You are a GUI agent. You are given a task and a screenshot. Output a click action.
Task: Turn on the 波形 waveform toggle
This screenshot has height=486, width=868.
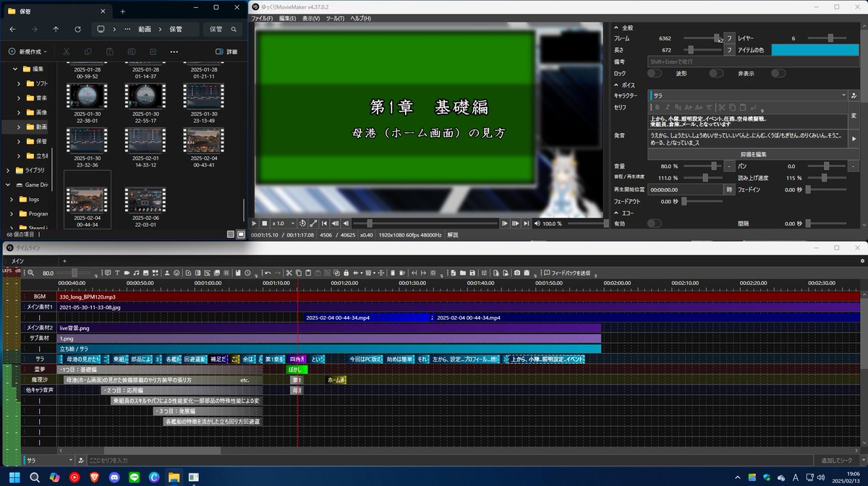(716, 73)
